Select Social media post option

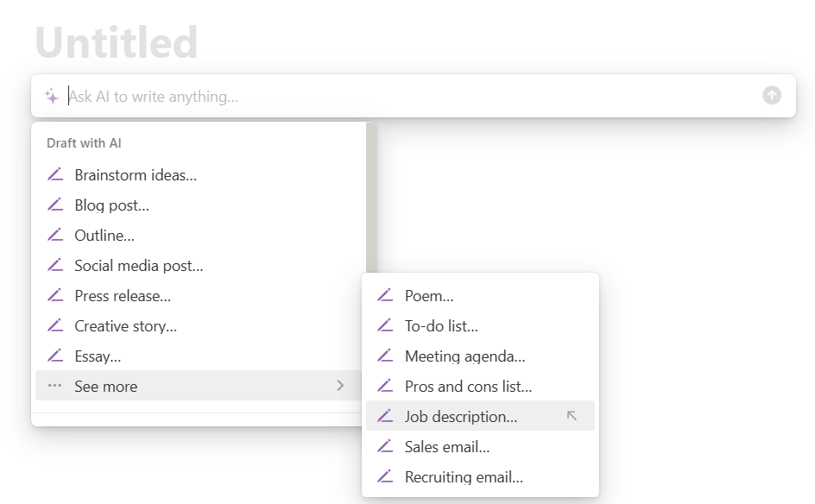click(x=138, y=266)
